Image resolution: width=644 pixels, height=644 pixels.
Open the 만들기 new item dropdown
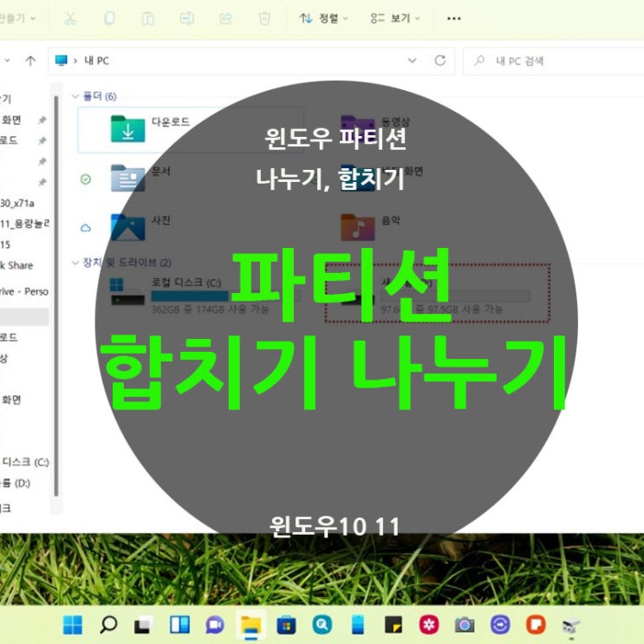[17, 18]
